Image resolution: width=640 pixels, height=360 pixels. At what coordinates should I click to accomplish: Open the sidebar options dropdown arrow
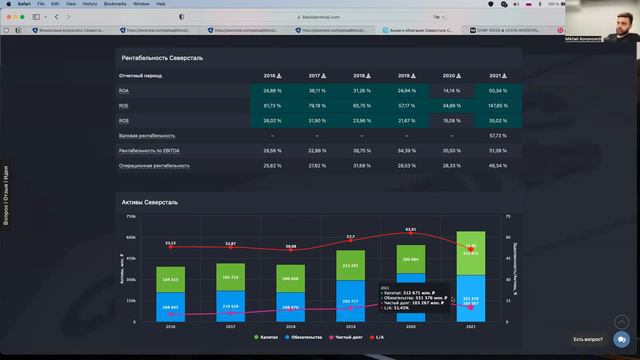coord(45,17)
